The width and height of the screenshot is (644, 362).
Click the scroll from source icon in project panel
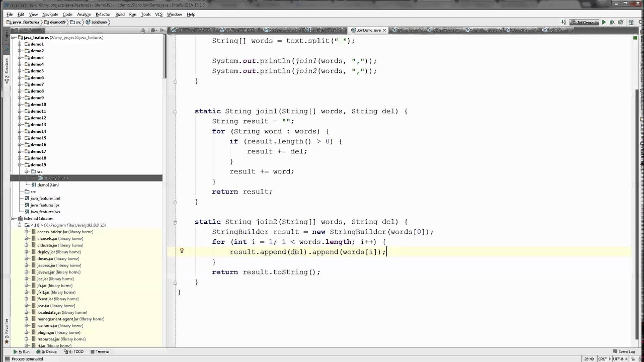pos(144,30)
